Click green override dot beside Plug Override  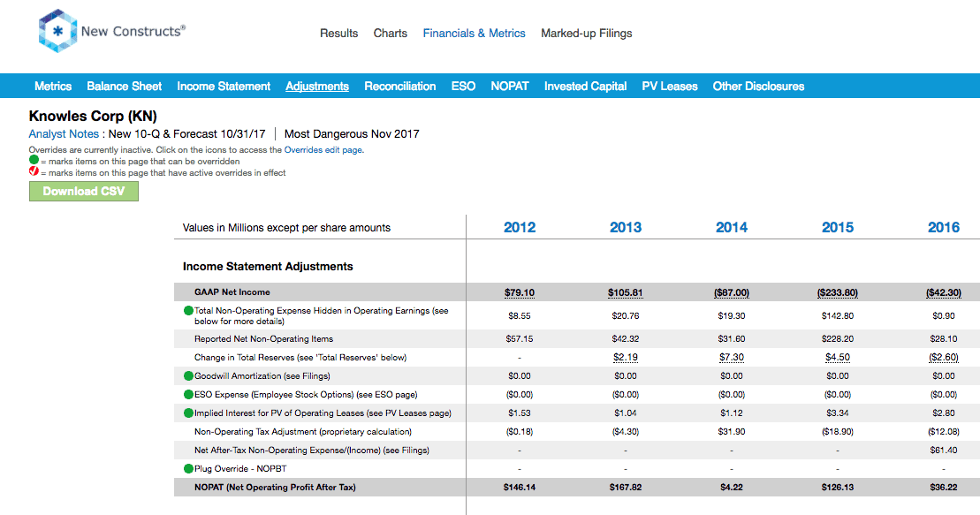pyautogui.click(x=188, y=469)
